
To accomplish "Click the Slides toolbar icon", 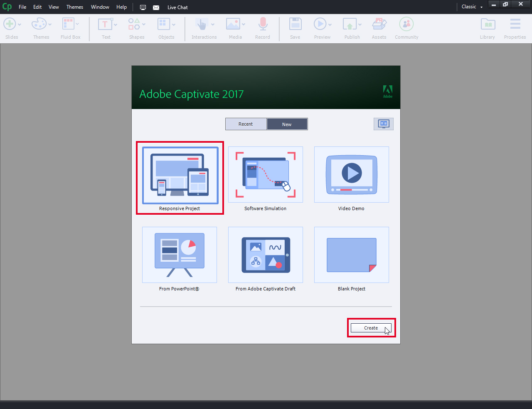I will [x=10, y=24].
